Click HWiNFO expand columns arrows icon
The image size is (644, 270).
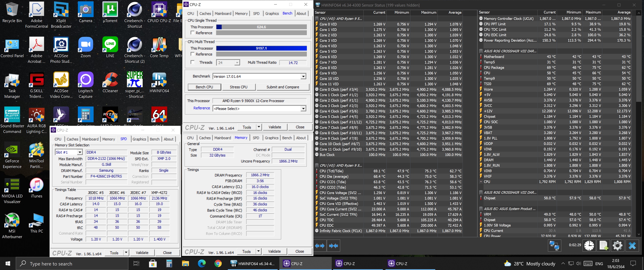[x=320, y=246]
